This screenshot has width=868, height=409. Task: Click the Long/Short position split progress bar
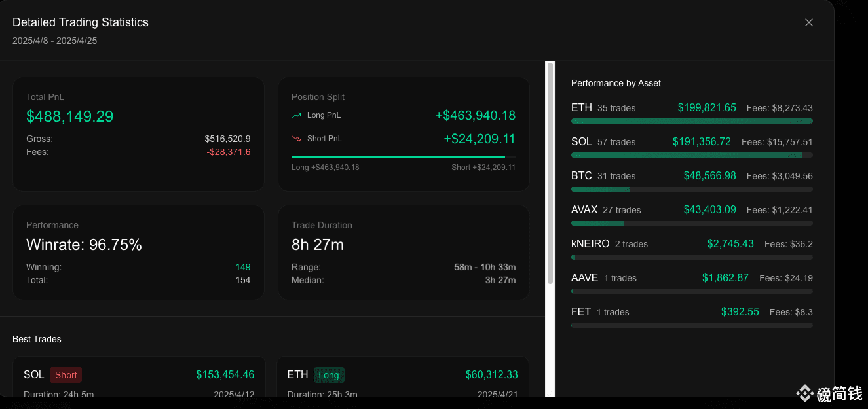(404, 157)
